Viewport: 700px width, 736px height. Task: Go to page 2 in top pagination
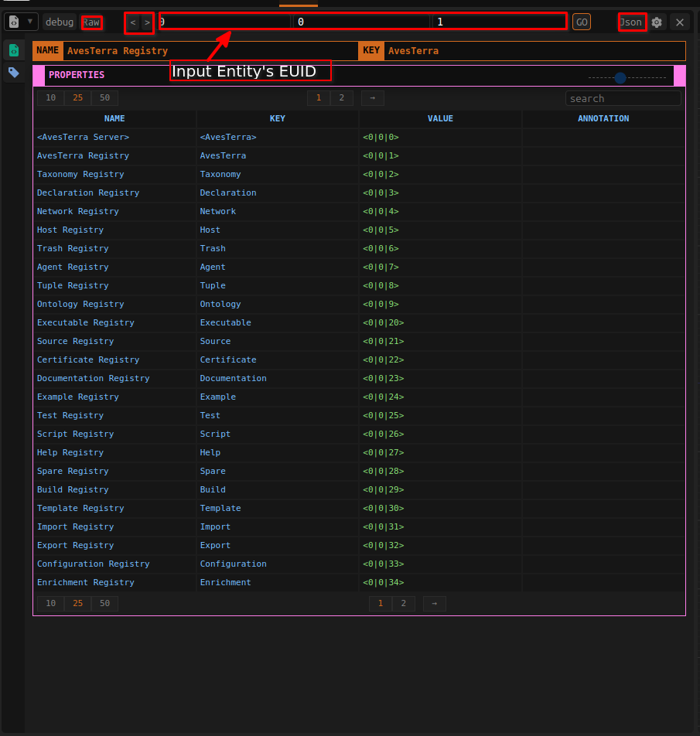coord(342,97)
